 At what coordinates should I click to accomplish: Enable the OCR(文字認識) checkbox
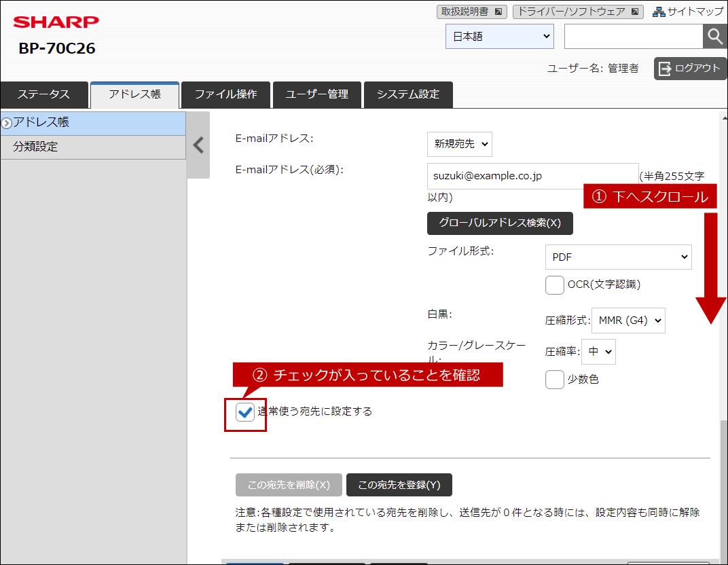(x=555, y=285)
